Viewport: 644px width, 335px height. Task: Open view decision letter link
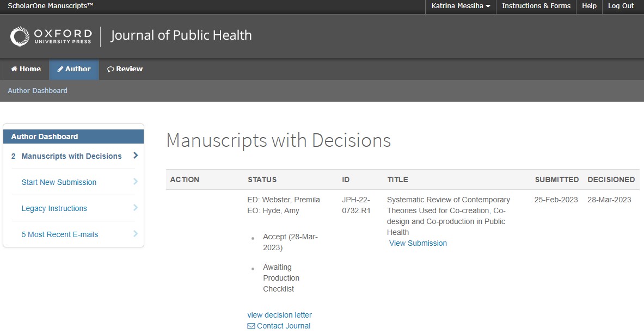point(279,315)
